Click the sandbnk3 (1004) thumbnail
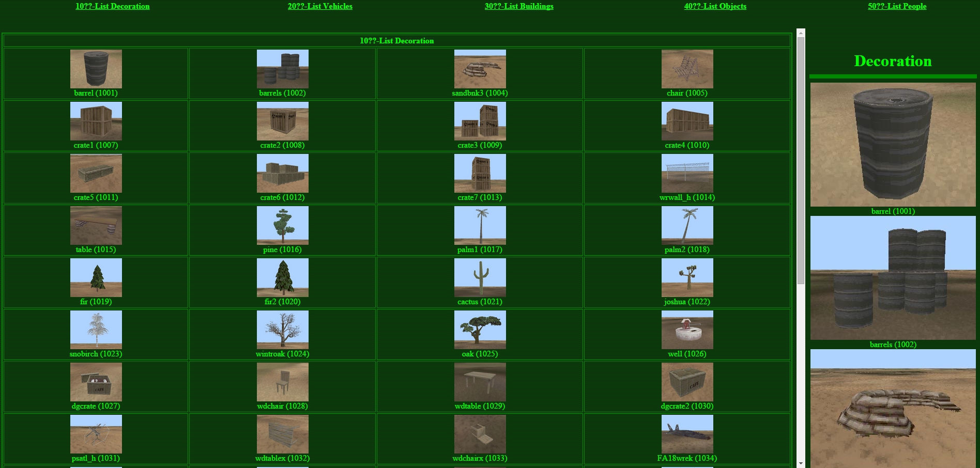The width and height of the screenshot is (980, 468). click(x=480, y=69)
